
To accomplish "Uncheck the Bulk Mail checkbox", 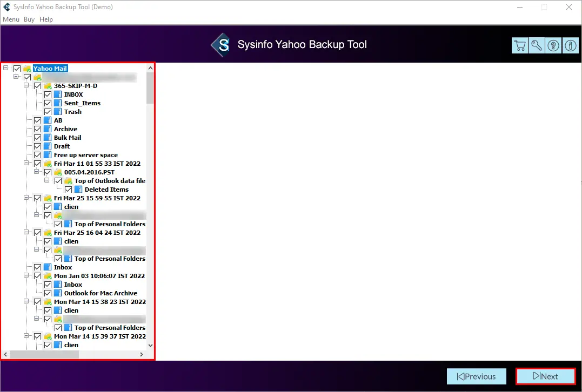I will pos(37,138).
